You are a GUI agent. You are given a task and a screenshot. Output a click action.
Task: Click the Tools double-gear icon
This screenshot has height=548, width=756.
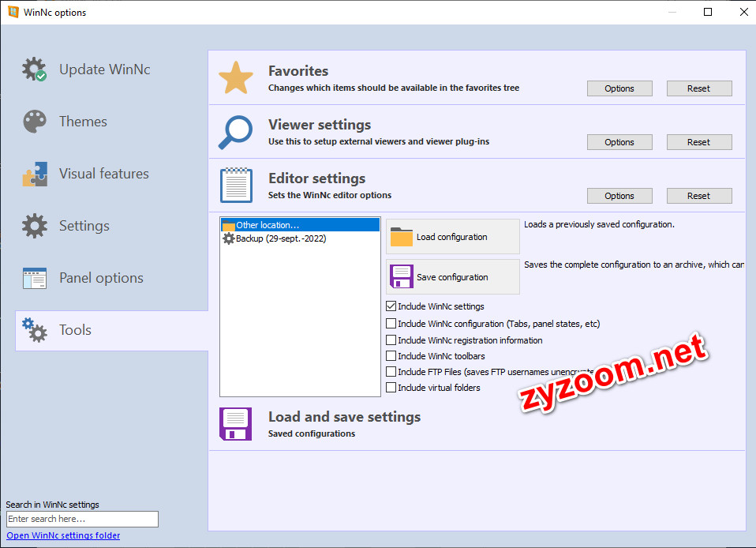pyautogui.click(x=35, y=330)
